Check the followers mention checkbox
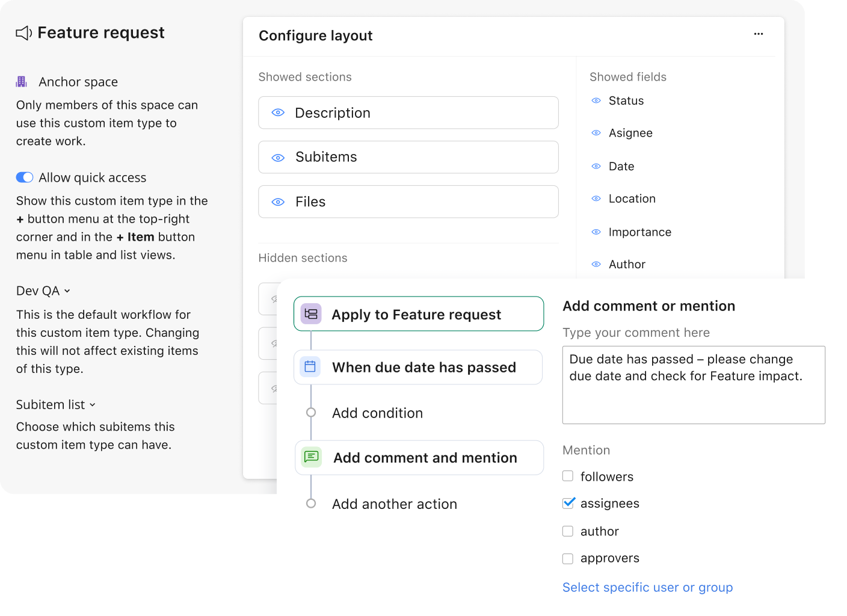 (568, 476)
